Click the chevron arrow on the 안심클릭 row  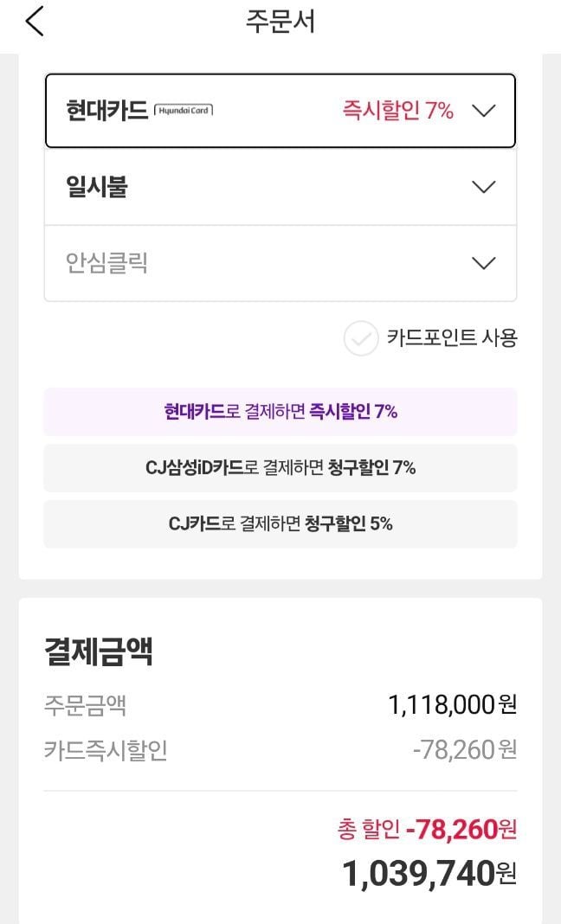coord(484,263)
